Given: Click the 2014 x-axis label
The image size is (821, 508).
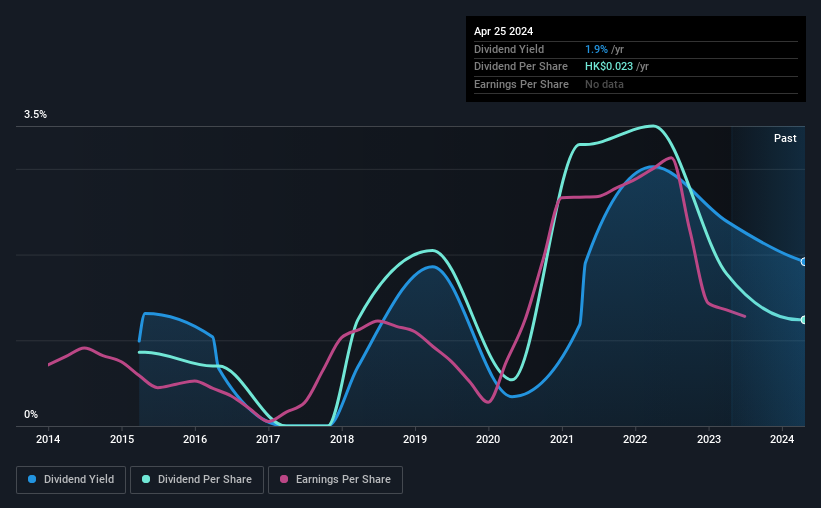Looking at the screenshot, I should click(48, 439).
